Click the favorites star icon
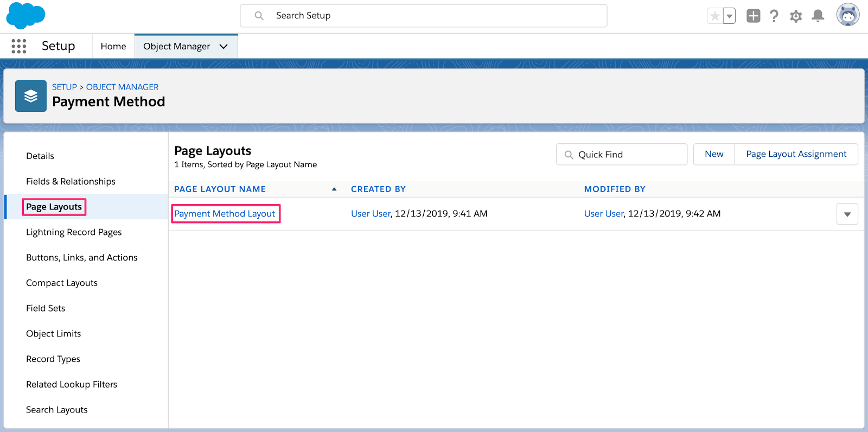The height and width of the screenshot is (432, 868). pos(715,16)
